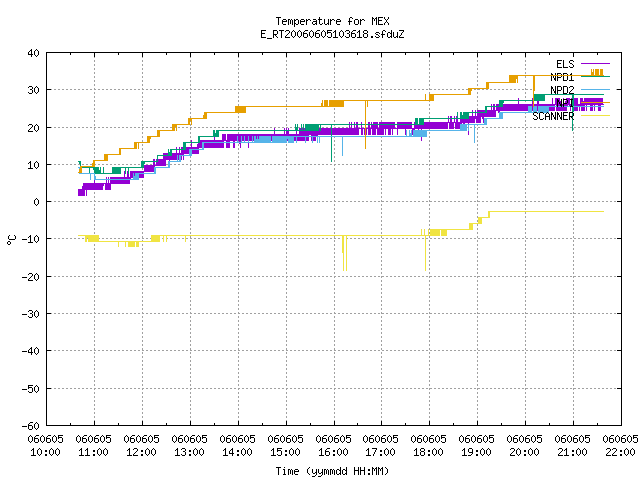Click the y-axis tick value -10
640x480 pixels.
(x=31, y=239)
